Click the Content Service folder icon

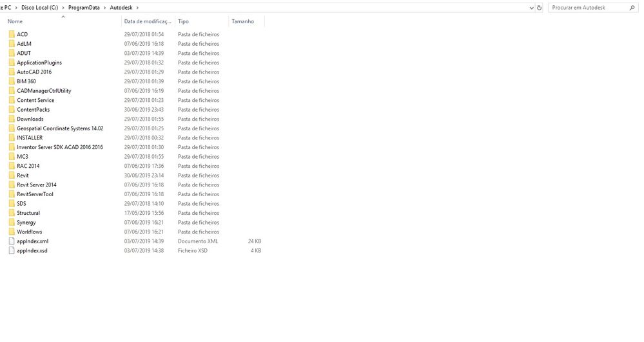[x=12, y=100]
